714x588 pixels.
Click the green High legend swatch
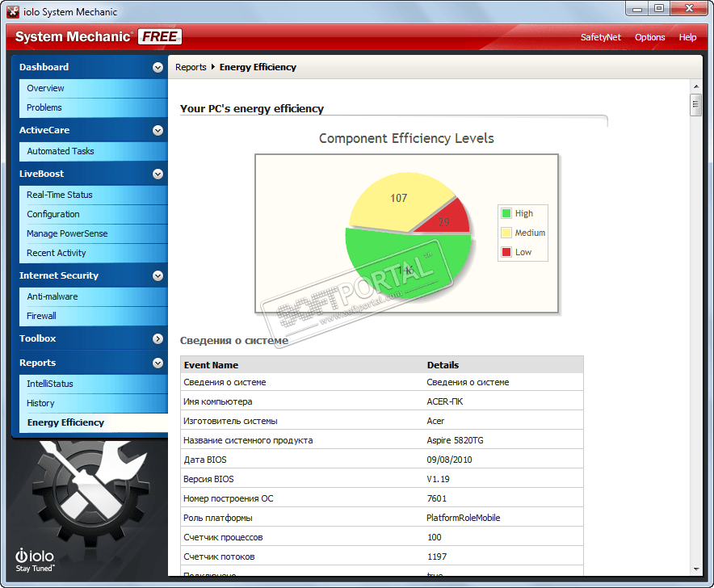506,213
